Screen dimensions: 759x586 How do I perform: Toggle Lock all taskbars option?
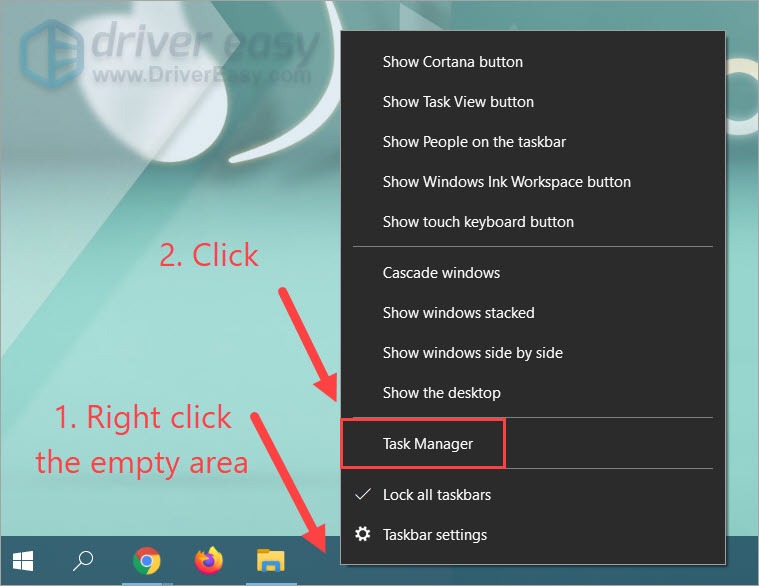tap(436, 495)
